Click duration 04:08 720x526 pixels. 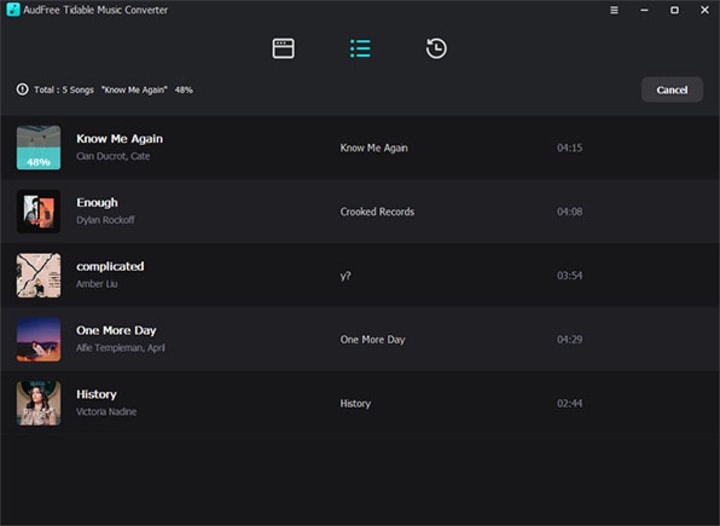(x=569, y=212)
